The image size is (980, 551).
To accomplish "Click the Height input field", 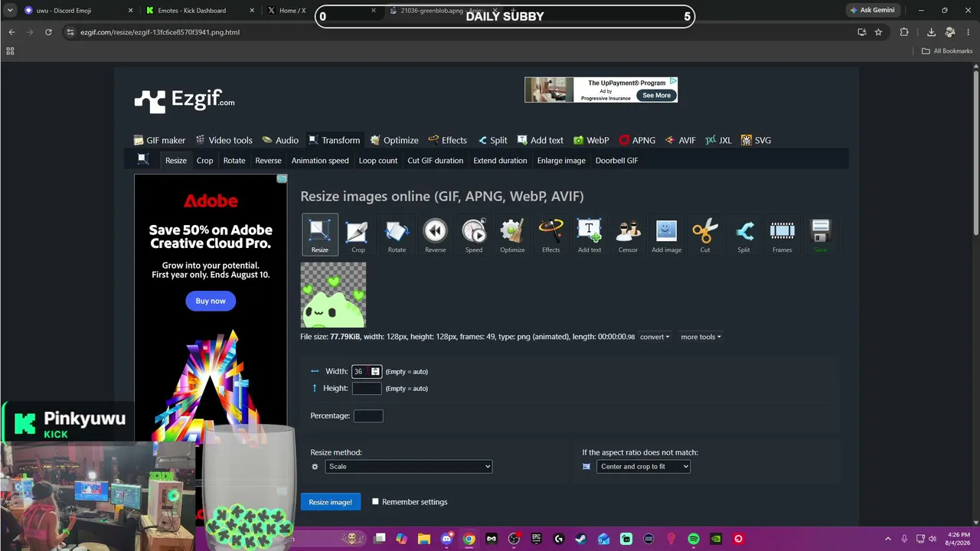I will 366,388.
